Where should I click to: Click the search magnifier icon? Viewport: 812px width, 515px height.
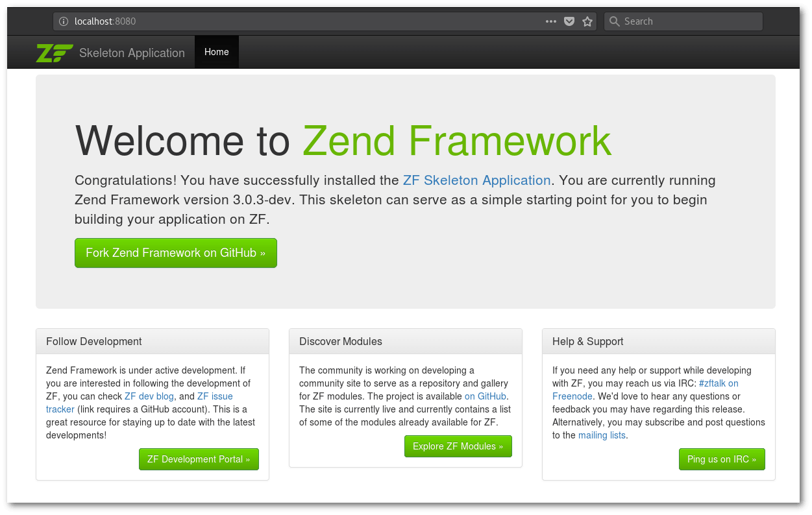[615, 21]
